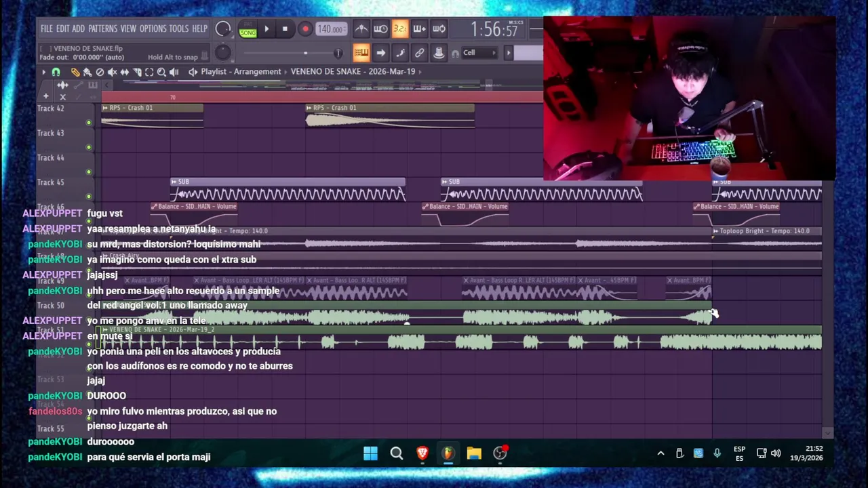Click the 140.000 tempo field
This screenshot has height=488, width=868.
coord(330,29)
